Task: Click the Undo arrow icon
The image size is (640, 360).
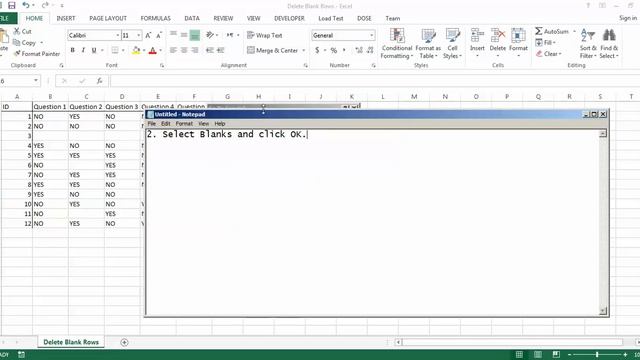Action: point(26,5)
